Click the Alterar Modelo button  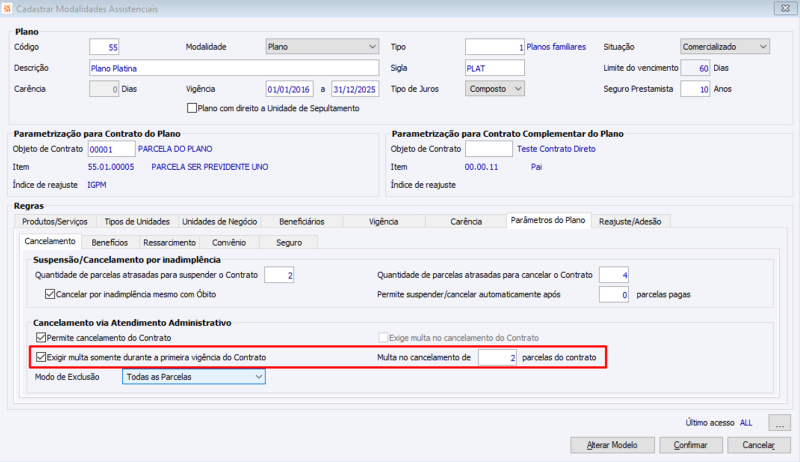[612, 445]
